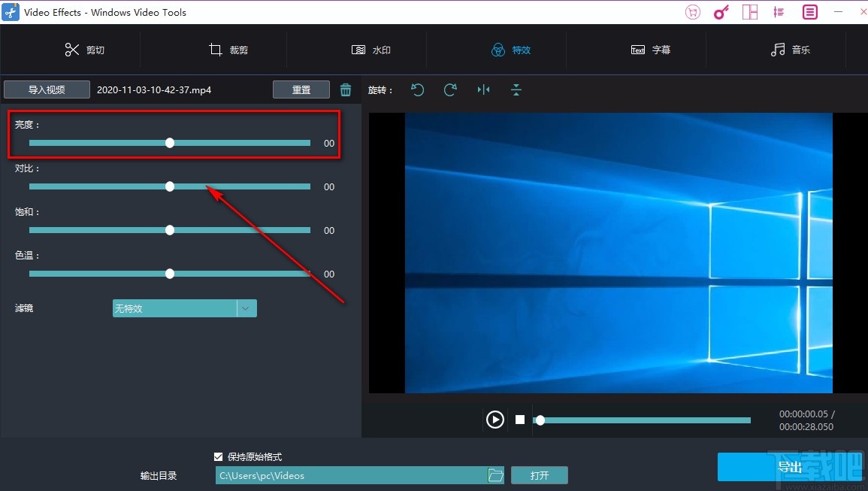Click the key registration icon in titlebar

[721, 12]
